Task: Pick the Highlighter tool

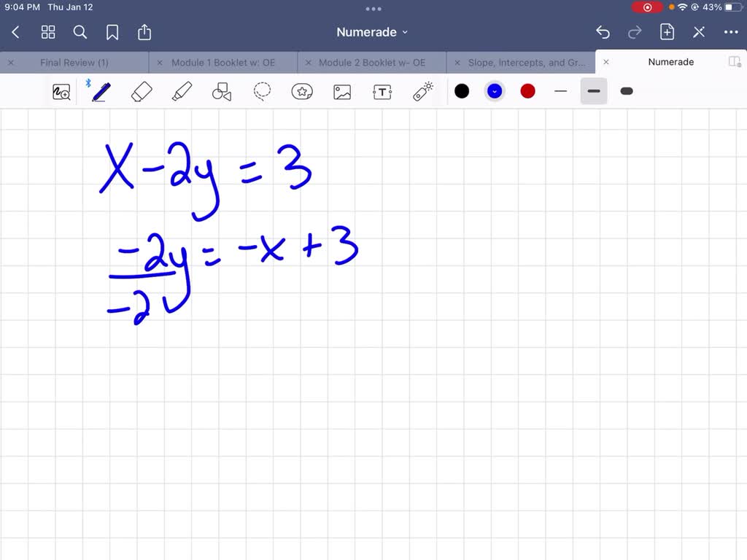Action: [182, 91]
